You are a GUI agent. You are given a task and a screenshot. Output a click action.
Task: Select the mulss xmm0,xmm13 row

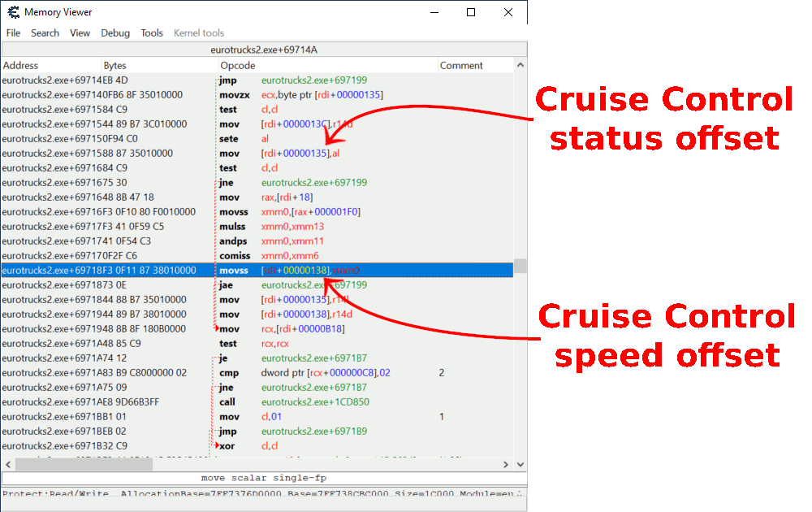tap(257, 227)
